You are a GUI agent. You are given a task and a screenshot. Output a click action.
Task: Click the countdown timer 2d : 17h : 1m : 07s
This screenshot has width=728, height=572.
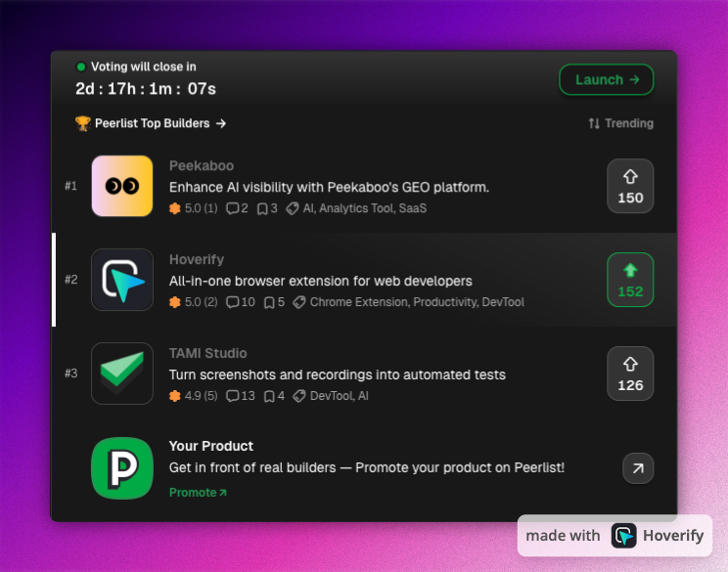click(x=146, y=89)
